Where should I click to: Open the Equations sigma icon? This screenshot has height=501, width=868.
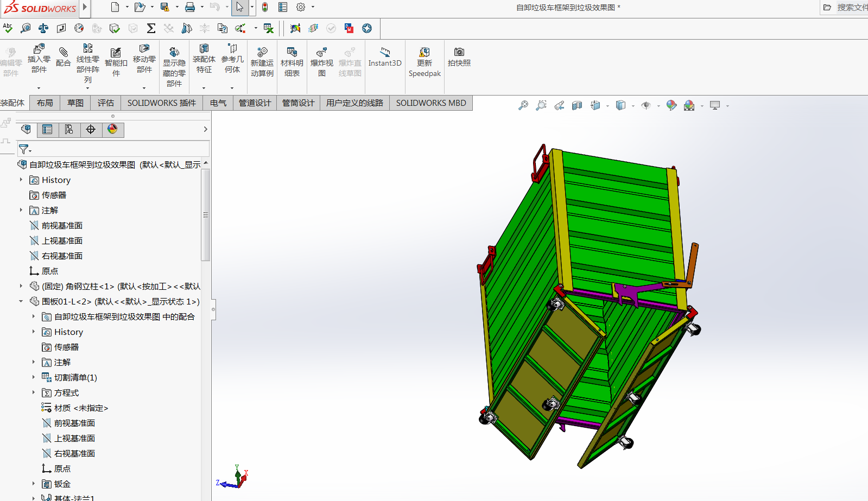(151, 28)
